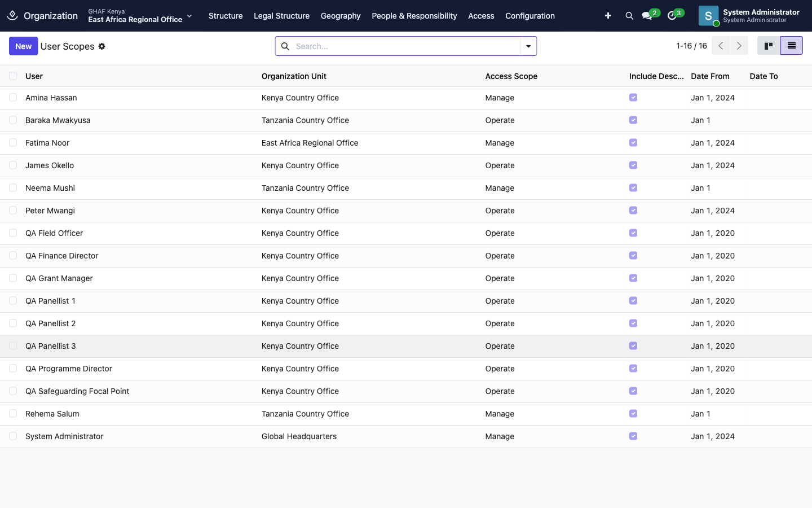Expand the company switcher East Africa Regional Office

(140, 16)
